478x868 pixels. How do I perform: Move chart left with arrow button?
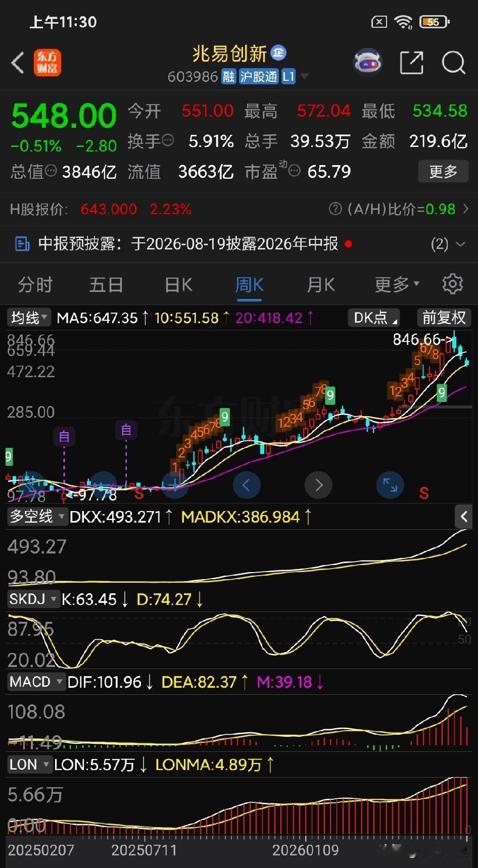click(x=247, y=485)
